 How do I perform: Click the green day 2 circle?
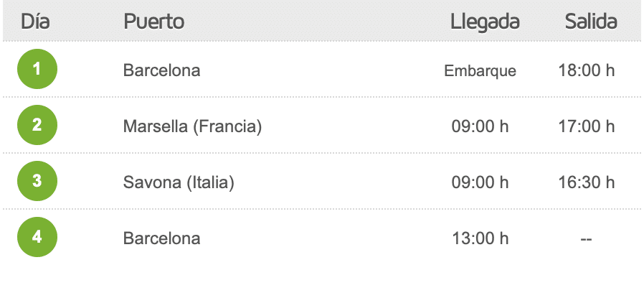[37, 125]
